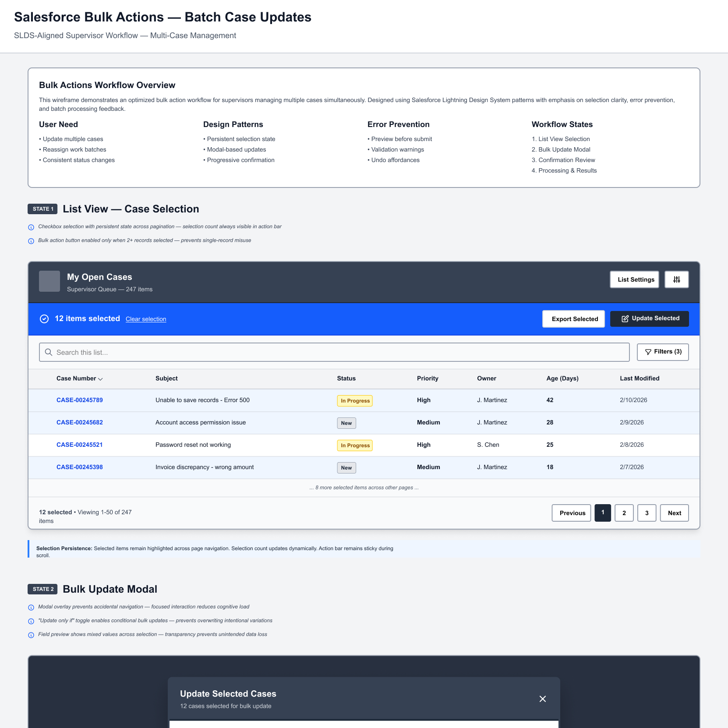Screen dimensions: 728x728
Task: Close the Update Selected Cases modal with X
Action: [x=543, y=699]
